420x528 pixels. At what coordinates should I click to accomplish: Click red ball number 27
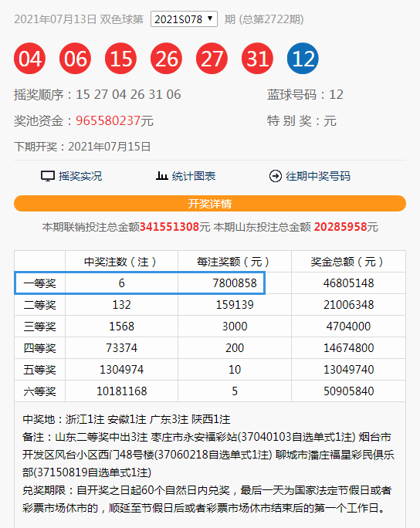212,59
